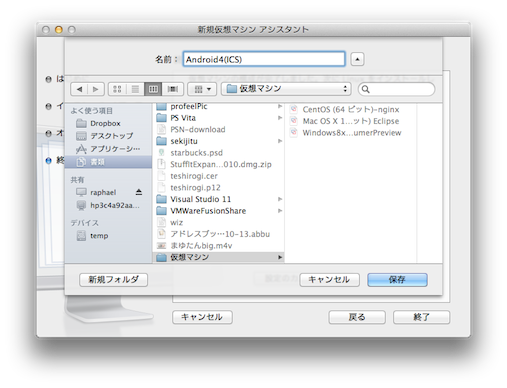Click the search field
507x388 pixels.
click(396, 89)
